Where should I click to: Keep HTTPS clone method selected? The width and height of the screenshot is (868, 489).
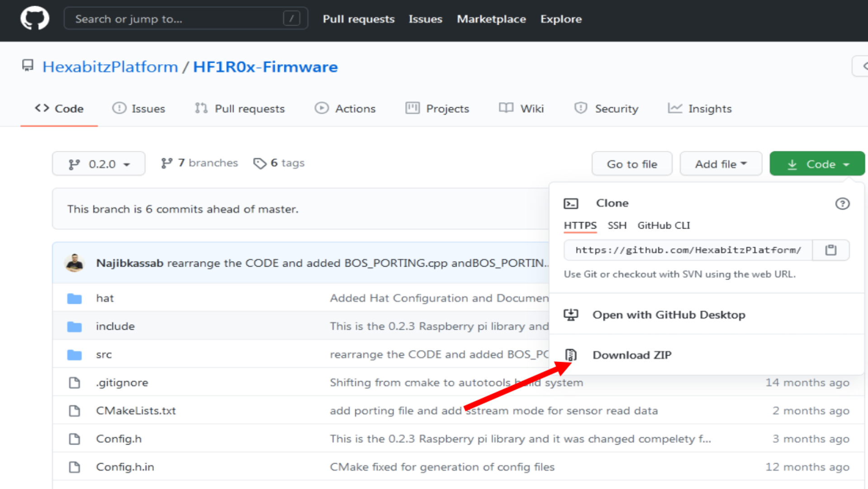point(580,225)
